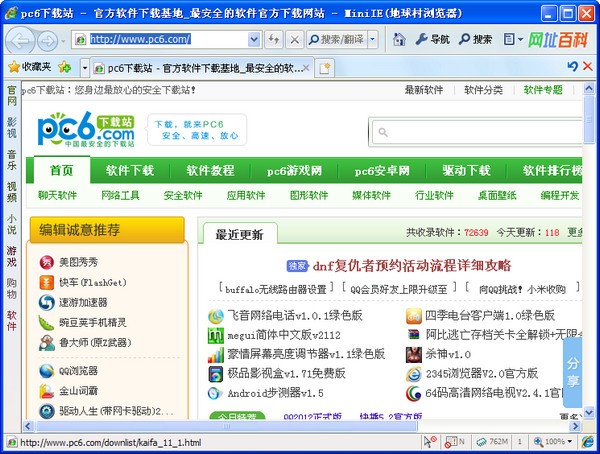Open the search engine dropdown arrow
The image size is (600, 454).
pyautogui.click(x=373, y=39)
